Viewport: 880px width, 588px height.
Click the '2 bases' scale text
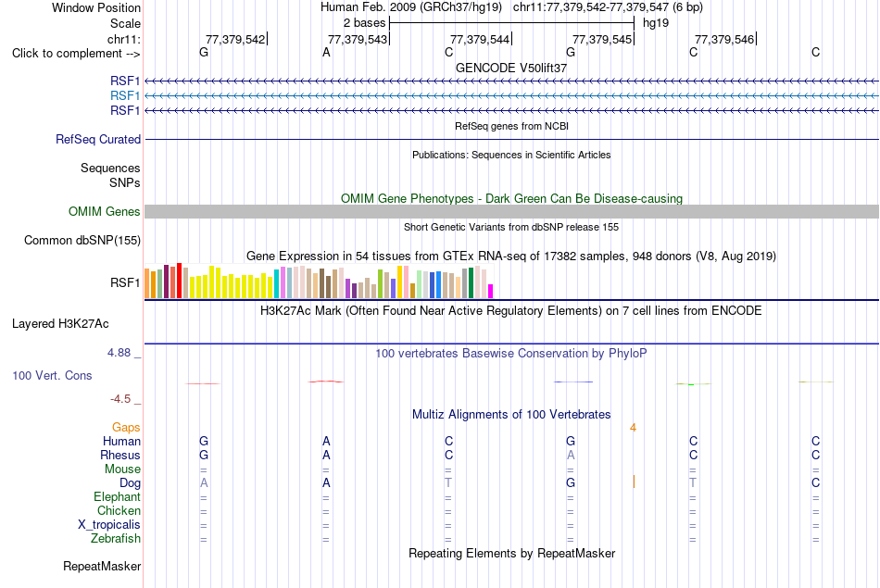coord(365,23)
